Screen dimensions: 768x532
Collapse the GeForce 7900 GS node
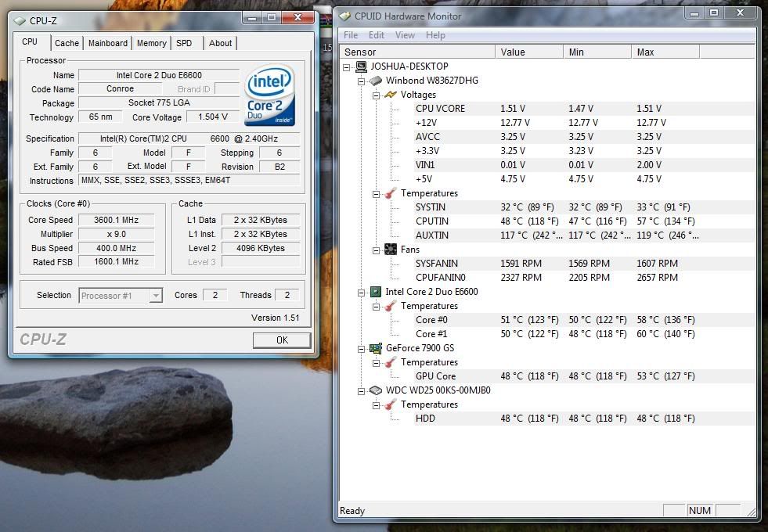click(x=362, y=349)
